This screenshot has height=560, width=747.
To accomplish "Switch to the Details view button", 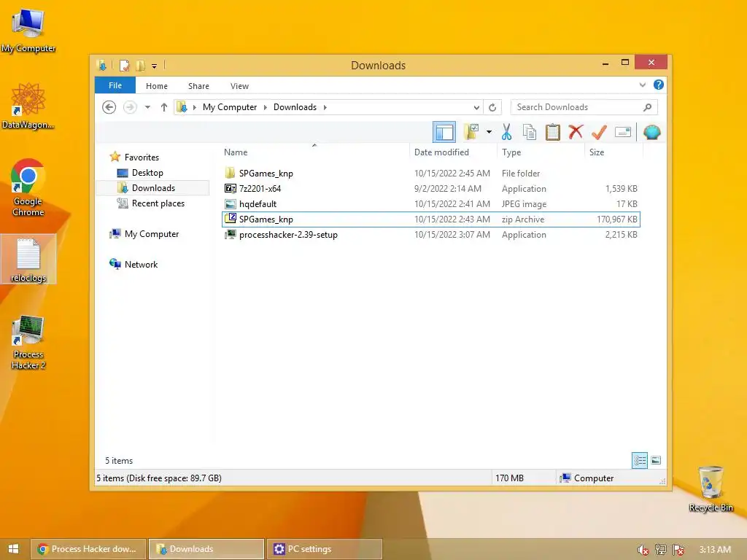I will click(x=639, y=461).
